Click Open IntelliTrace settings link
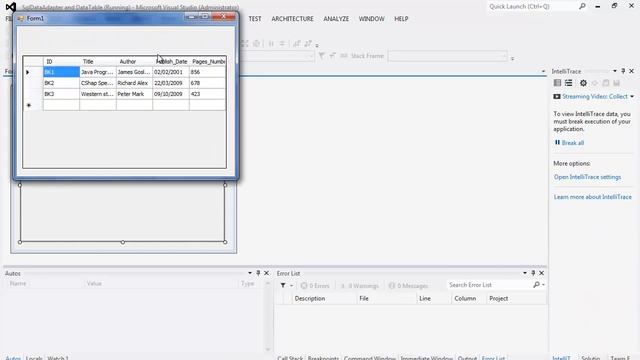 587,177
